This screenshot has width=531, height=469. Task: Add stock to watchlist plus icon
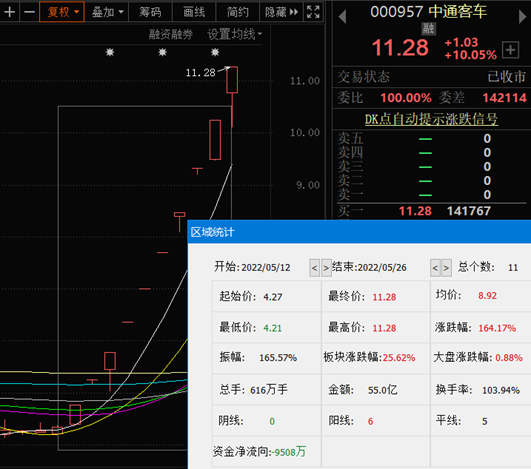510,50
